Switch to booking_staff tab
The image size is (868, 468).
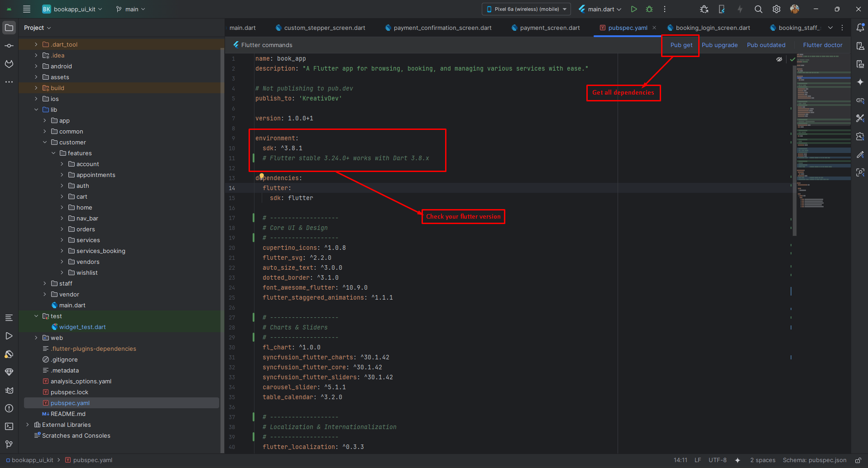(x=796, y=28)
